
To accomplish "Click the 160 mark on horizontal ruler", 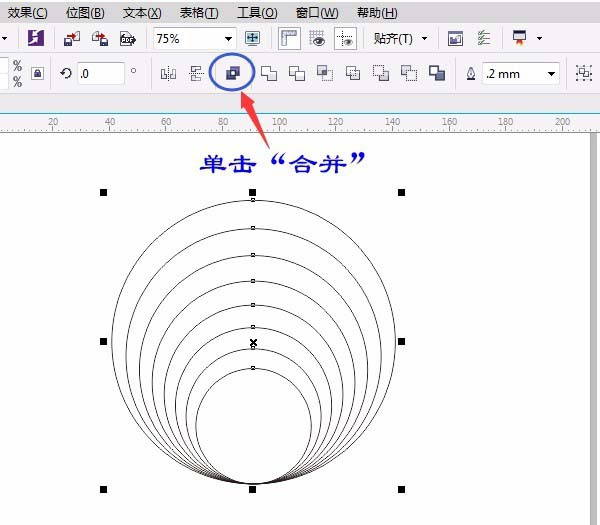I will pyautogui.click(x=449, y=122).
